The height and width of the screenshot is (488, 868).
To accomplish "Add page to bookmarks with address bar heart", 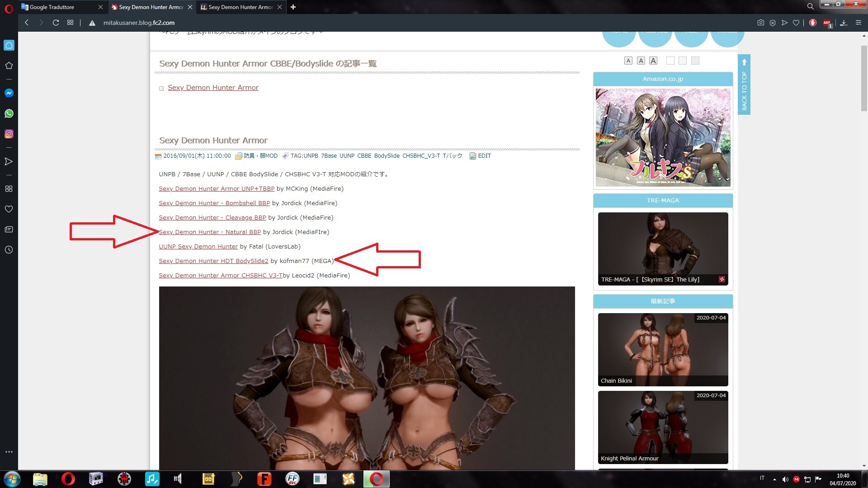I will click(x=796, y=23).
